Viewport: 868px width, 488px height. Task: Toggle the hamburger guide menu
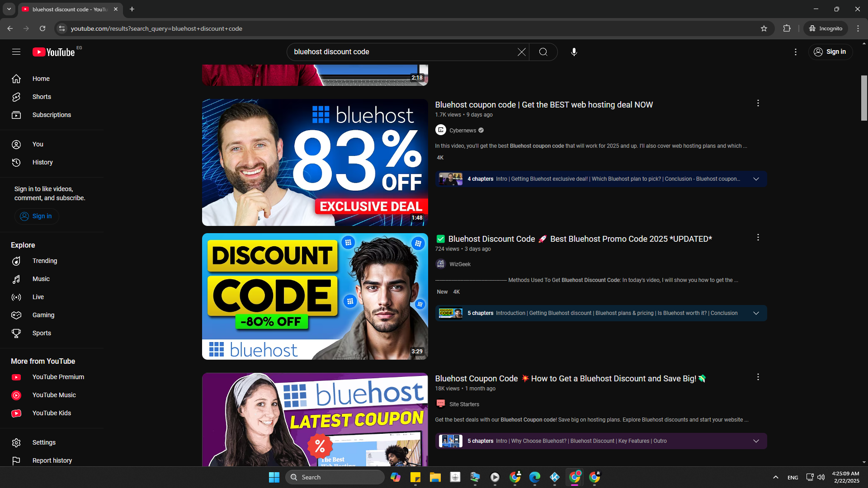[16, 52]
